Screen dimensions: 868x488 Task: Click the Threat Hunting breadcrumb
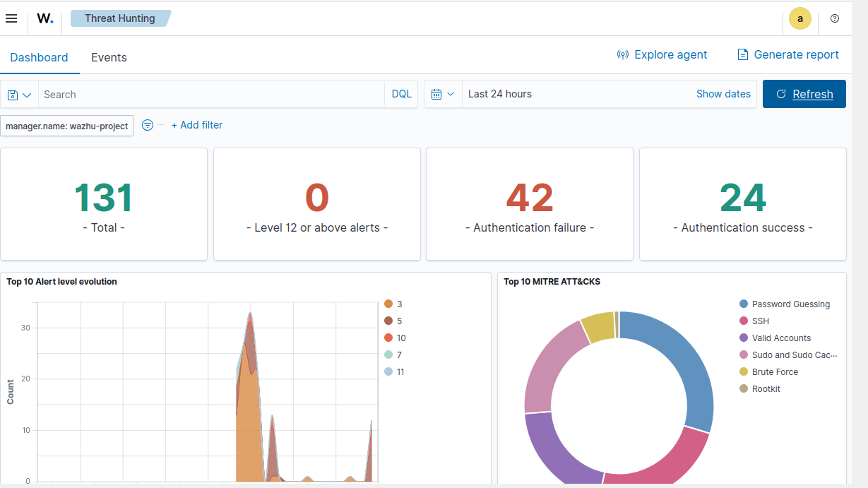click(x=120, y=18)
